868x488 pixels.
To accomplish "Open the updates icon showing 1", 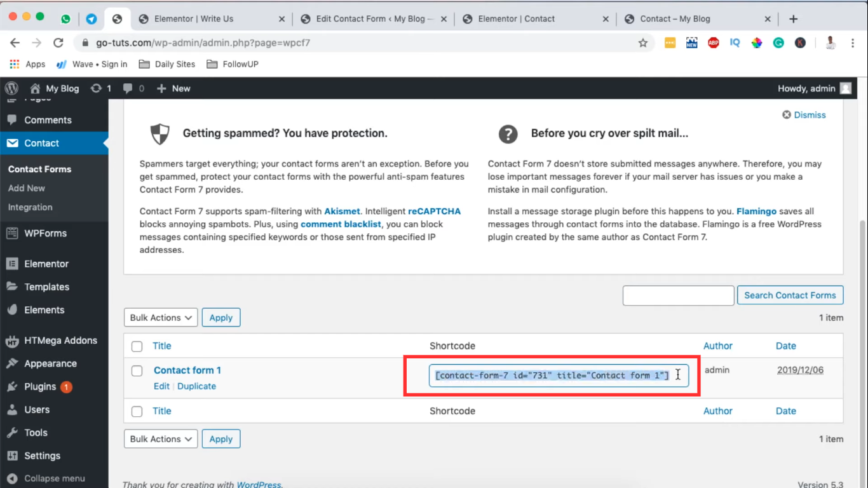I will click(101, 88).
